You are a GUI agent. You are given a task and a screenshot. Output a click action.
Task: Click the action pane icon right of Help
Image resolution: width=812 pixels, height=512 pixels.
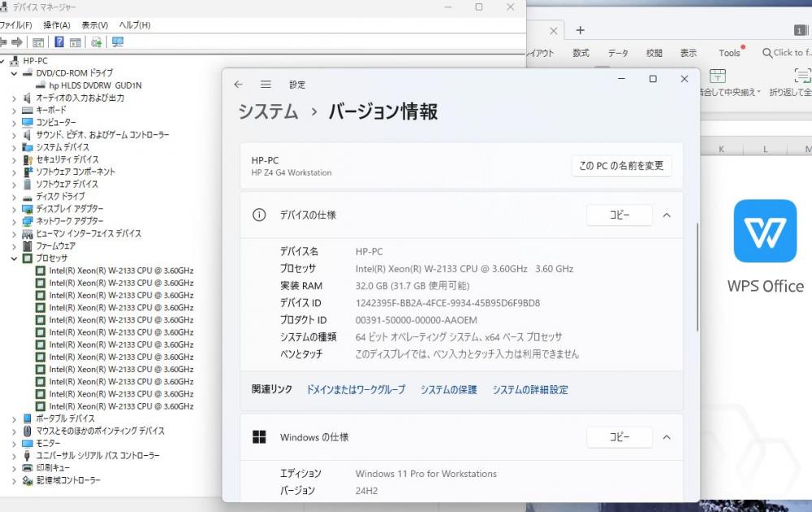[x=76, y=42]
